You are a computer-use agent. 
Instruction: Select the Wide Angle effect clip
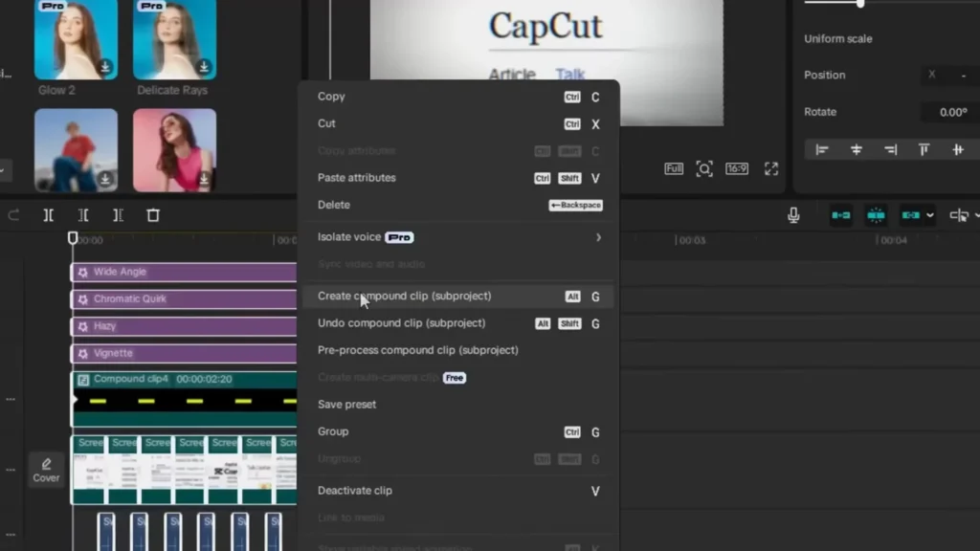(x=185, y=272)
